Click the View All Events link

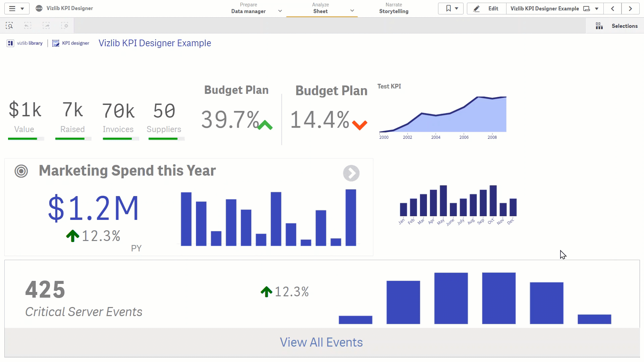click(321, 342)
